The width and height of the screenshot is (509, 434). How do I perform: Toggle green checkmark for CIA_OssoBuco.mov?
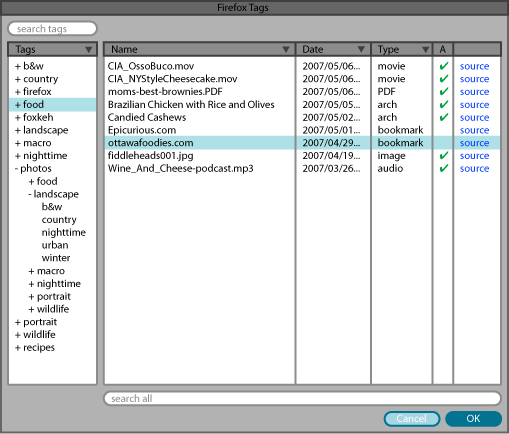pyautogui.click(x=443, y=66)
